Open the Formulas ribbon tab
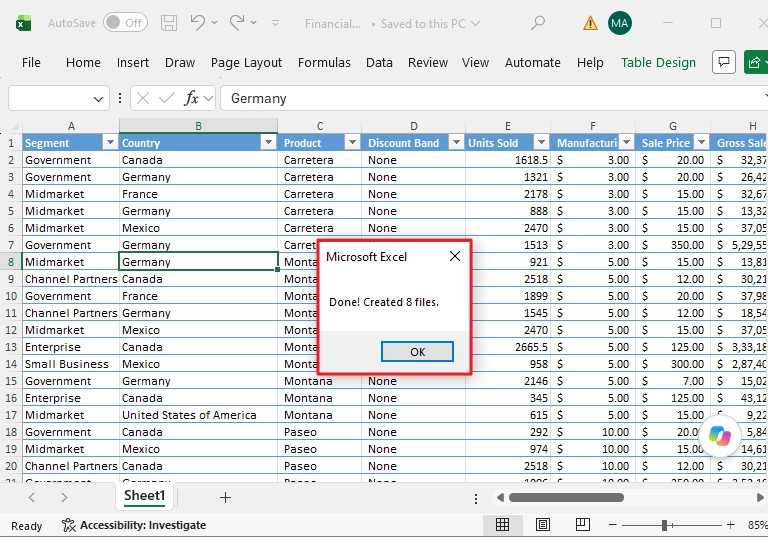The height and width of the screenshot is (537, 768). [x=324, y=63]
